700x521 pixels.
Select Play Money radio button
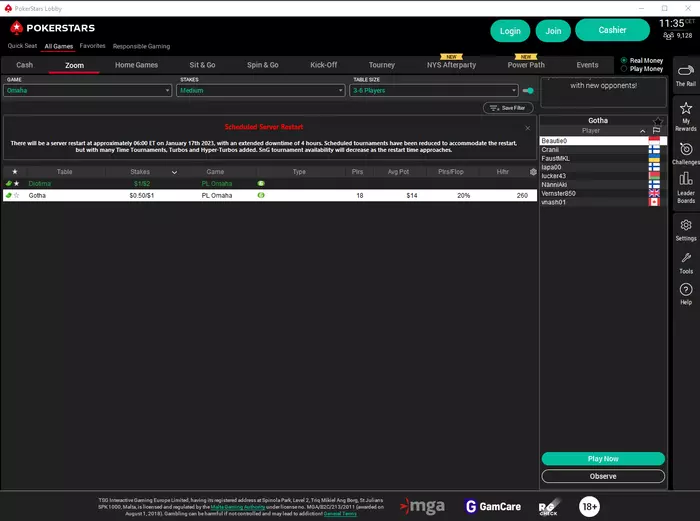(x=624, y=69)
